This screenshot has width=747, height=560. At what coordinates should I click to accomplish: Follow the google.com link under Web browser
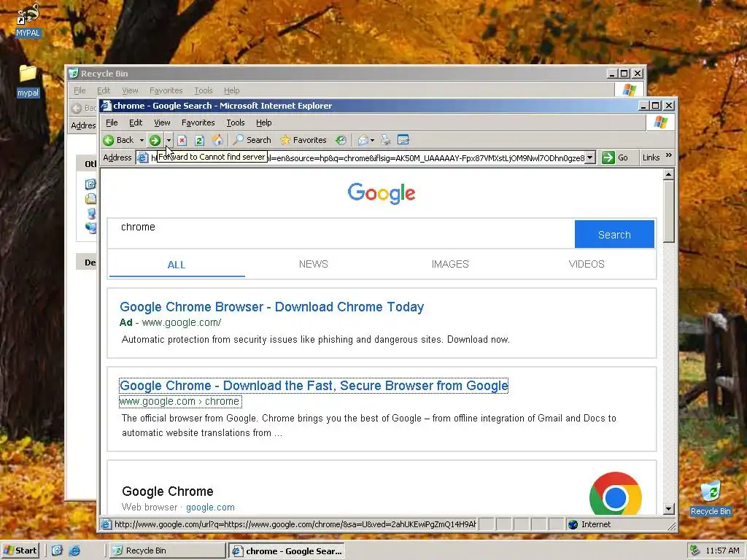click(x=210, y=507)
